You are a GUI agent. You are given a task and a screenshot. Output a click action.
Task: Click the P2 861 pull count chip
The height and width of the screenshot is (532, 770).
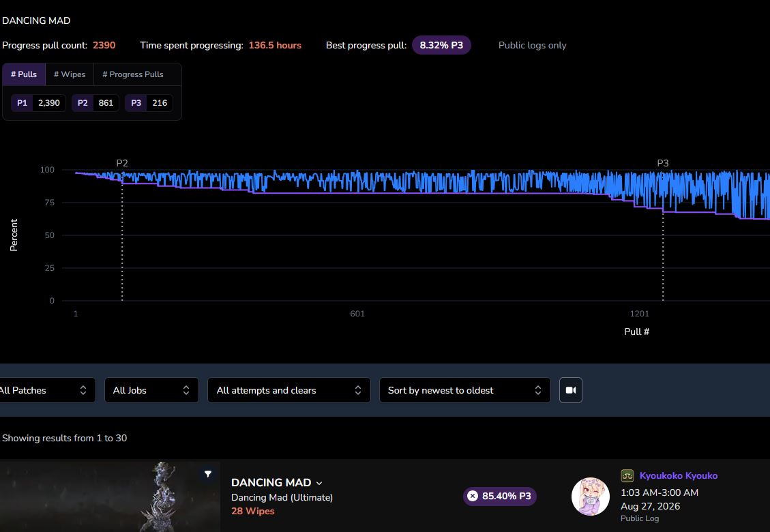pyautogui.click(x=95, y=103)
